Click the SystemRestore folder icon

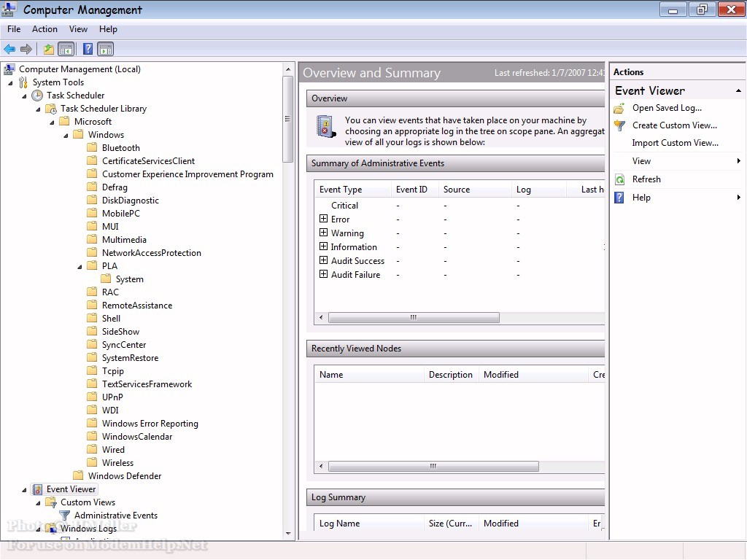93,357
